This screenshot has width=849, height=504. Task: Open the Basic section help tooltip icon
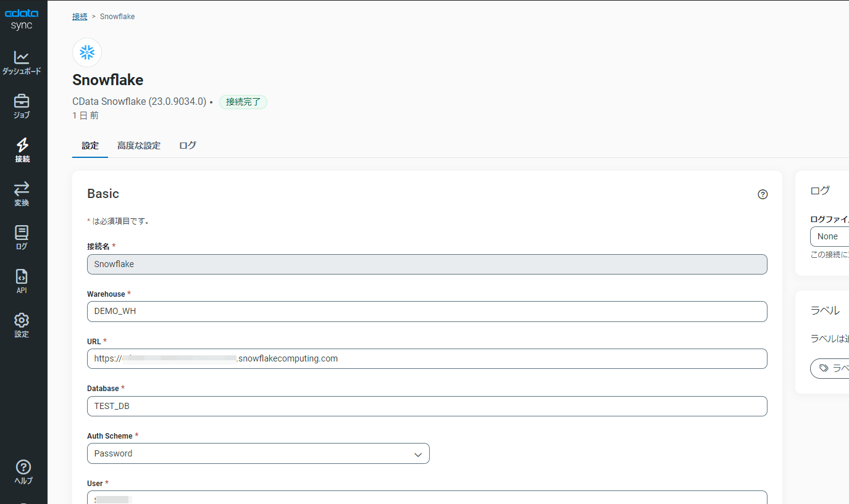coord(763,194)
